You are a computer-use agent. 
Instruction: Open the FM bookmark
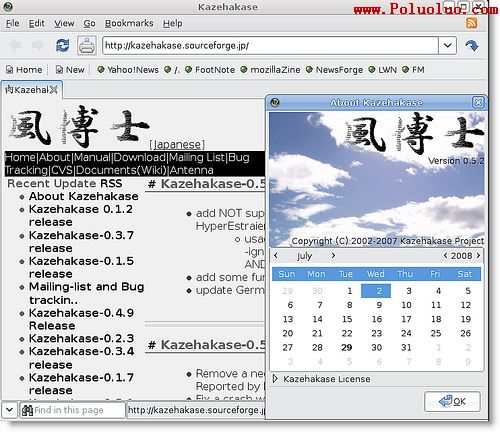(413, 70)
